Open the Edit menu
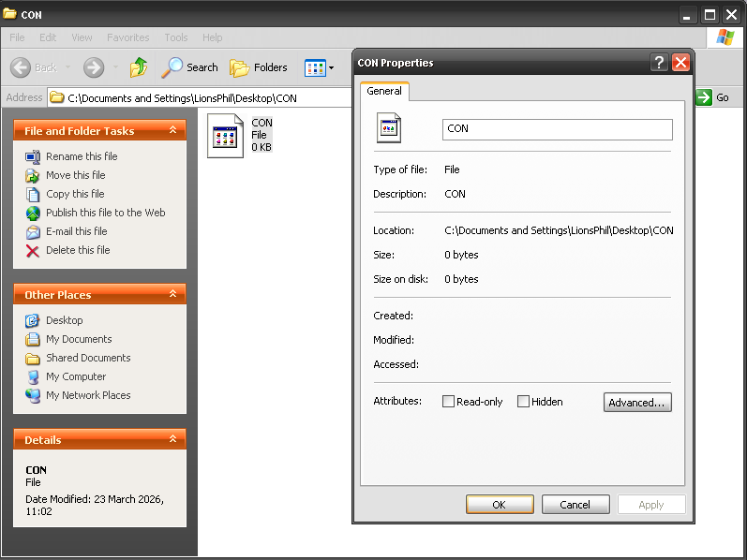Viewport: 747px width, 560px height. [x=48, y=37]
